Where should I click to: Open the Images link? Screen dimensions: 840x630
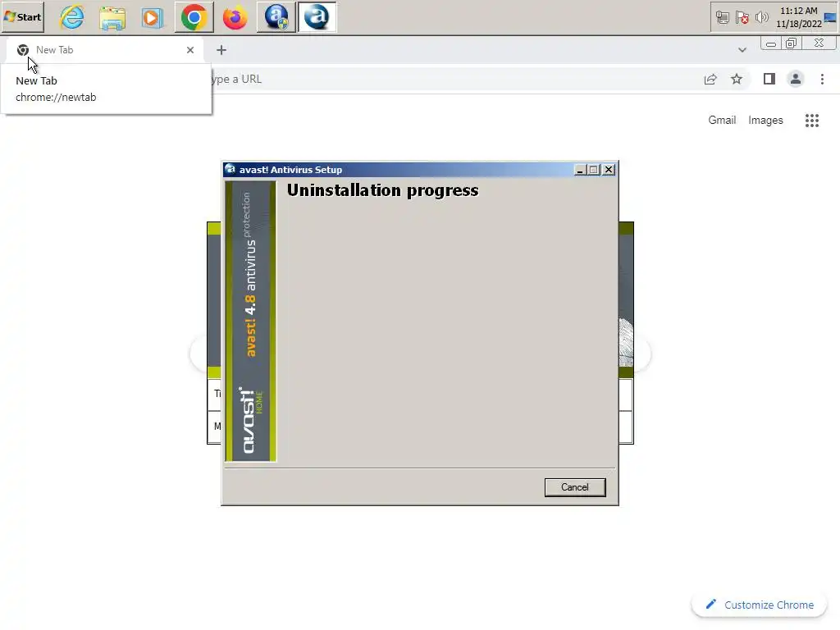[765, 120]
